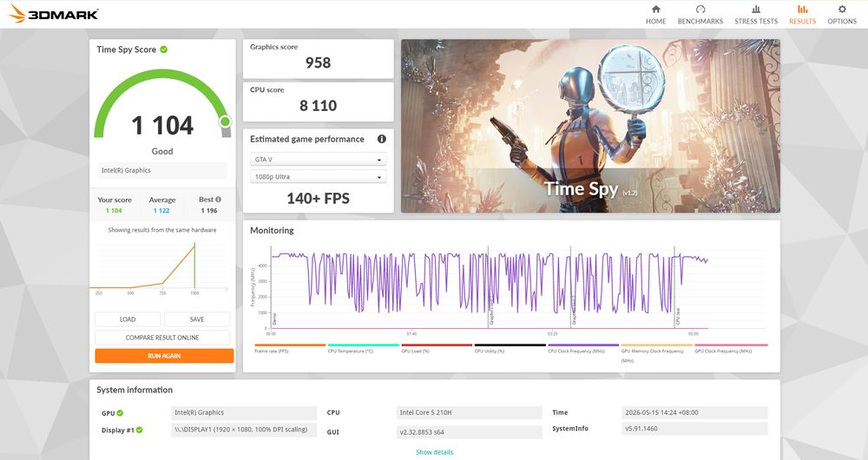Click the Options gear icon
The width and height of the screenshot is (868, 460).
click(842, 9)
